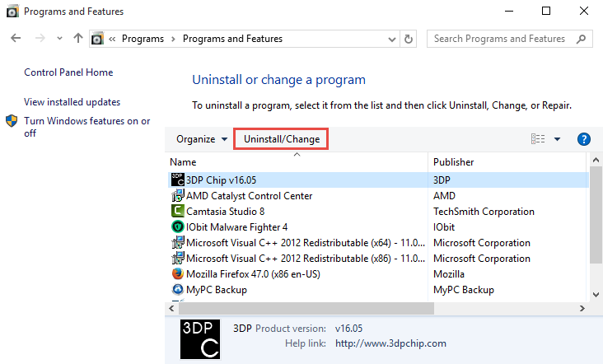Click the Visual C++ (x64) installer icon
This screenshot has height=364, width=603.
[x=178, y=243]
